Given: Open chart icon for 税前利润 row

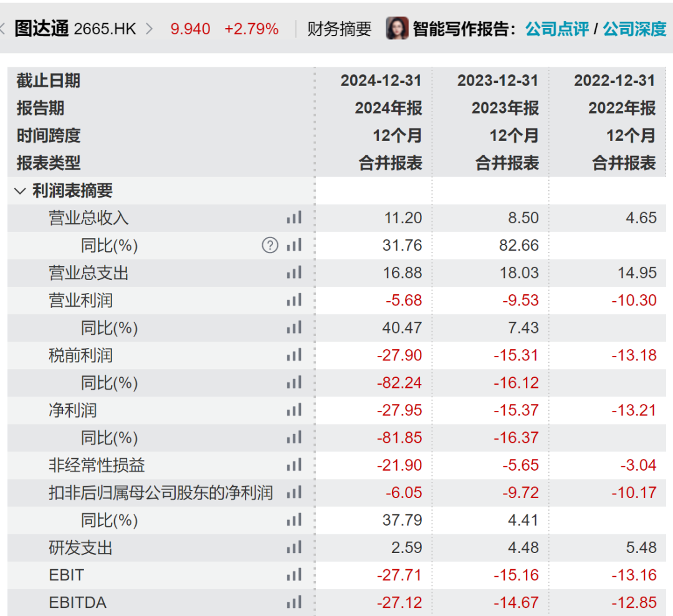Looking at the screenshot, I should point(294,355).
